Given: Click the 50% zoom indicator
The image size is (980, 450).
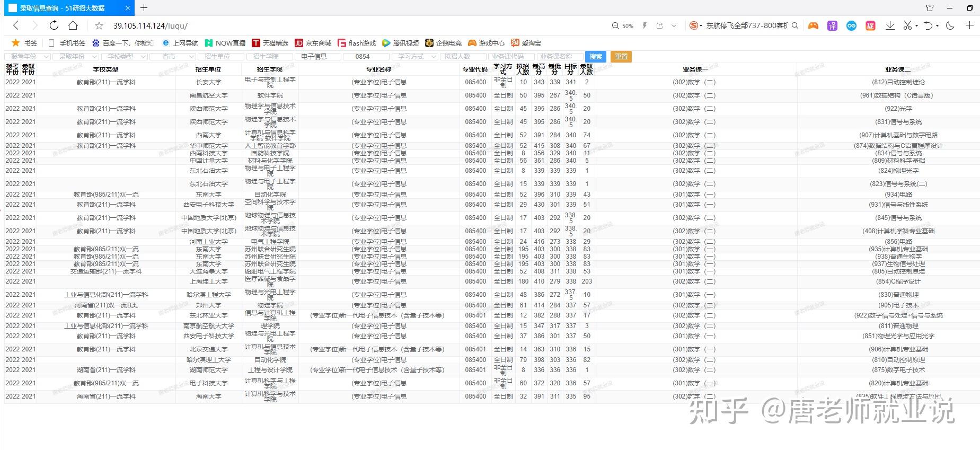Looking at the screenshot, I should [x=623, y=25].
